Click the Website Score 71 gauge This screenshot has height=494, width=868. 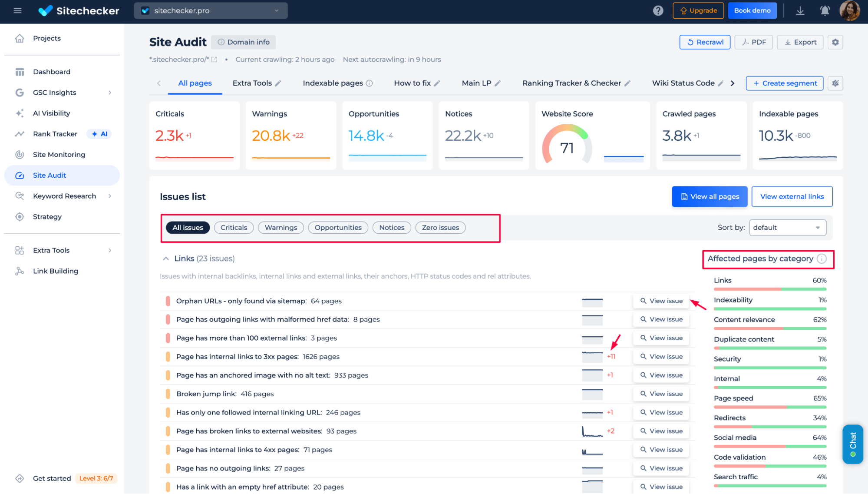coord(567,145)
